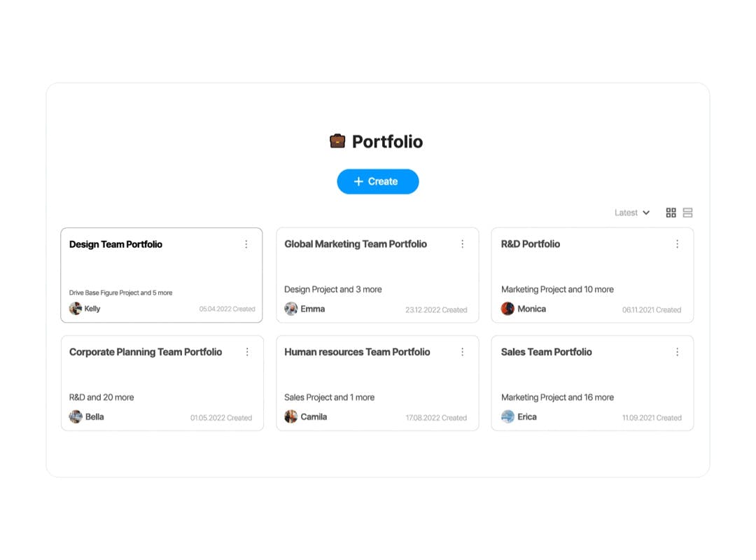Click the chevron arrow next to Latest
This screenshot has width=756, height=560.
click(x=646, y=213)
